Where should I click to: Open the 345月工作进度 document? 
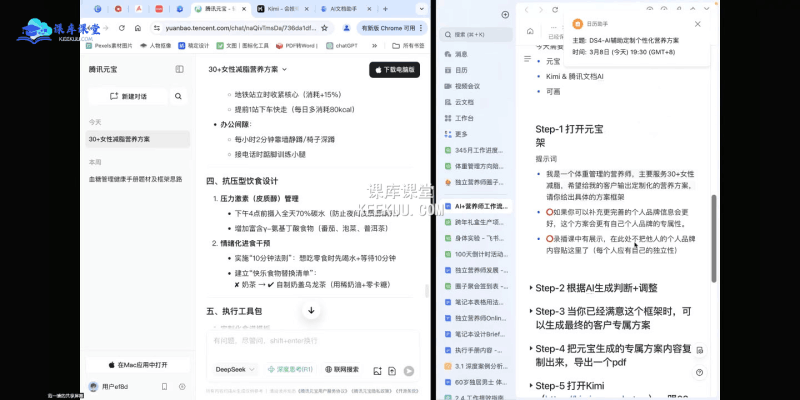click(476, 151)
